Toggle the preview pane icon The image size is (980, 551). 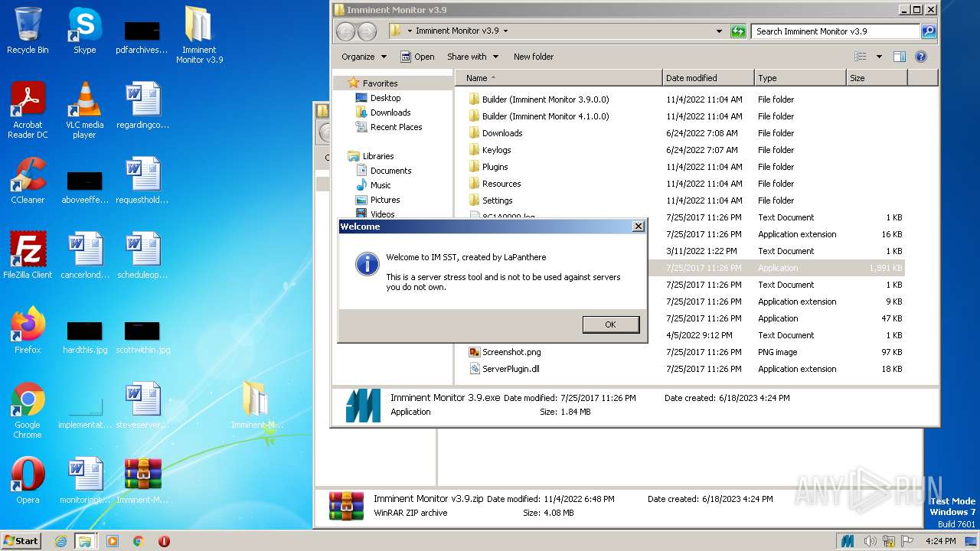click(900, 57)
